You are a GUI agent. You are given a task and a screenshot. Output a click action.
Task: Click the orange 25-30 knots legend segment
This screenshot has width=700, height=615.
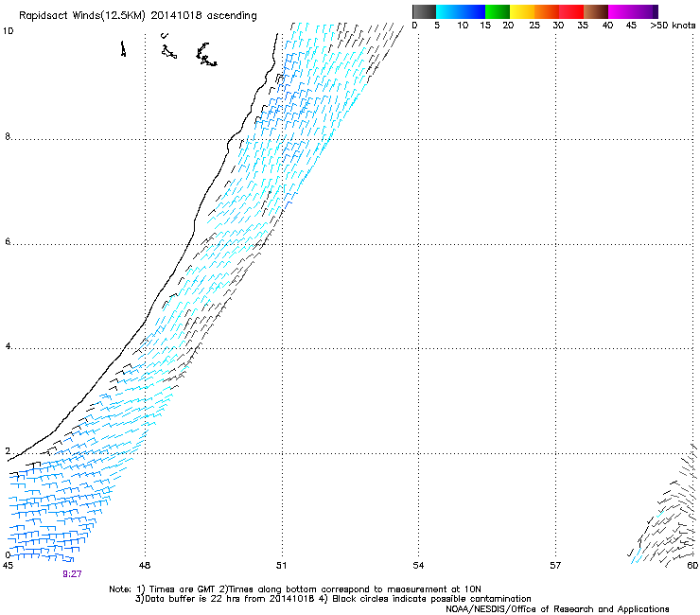click(x=547, y=11)
